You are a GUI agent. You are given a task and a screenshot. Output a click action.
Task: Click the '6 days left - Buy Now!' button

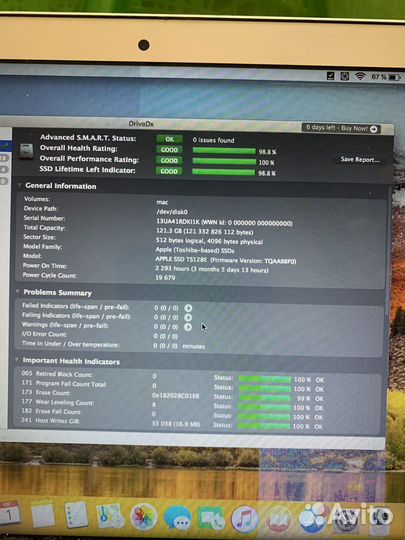point(341,128)
